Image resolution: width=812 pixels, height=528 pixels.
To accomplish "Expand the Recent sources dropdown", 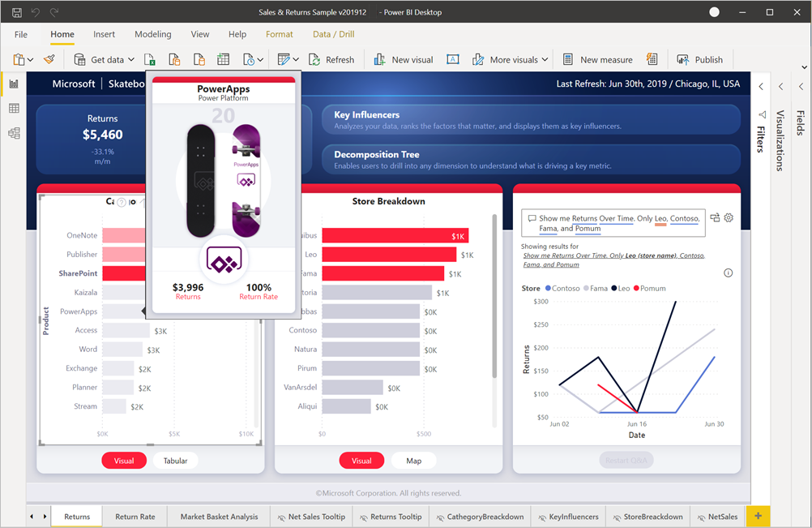I will coord(259,59).
